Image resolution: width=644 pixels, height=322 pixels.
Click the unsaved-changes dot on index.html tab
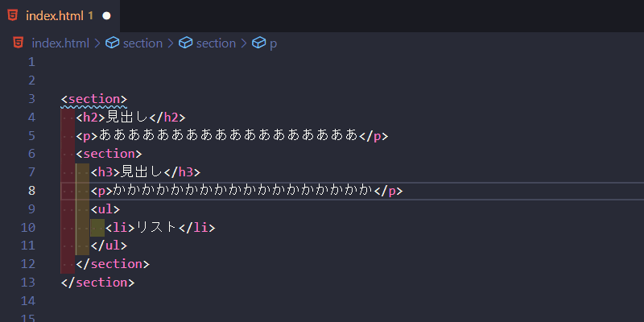pos(106,16)
